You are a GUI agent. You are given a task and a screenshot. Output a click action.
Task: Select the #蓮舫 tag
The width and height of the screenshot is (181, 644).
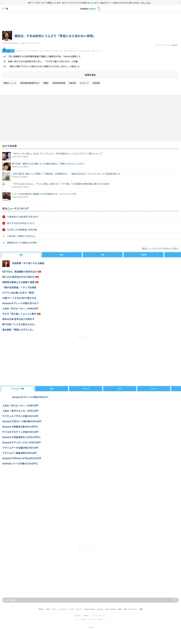coord(46,83)
